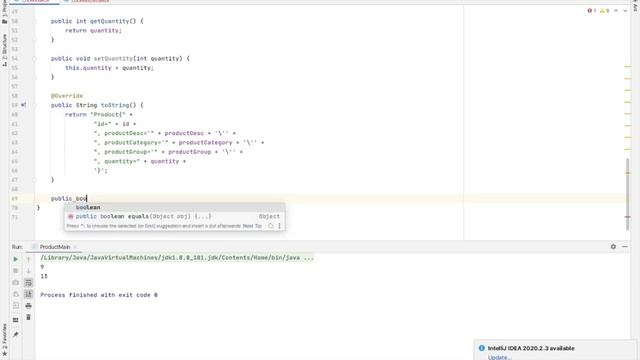Click the Update link in IDE notification

point(499,357)
